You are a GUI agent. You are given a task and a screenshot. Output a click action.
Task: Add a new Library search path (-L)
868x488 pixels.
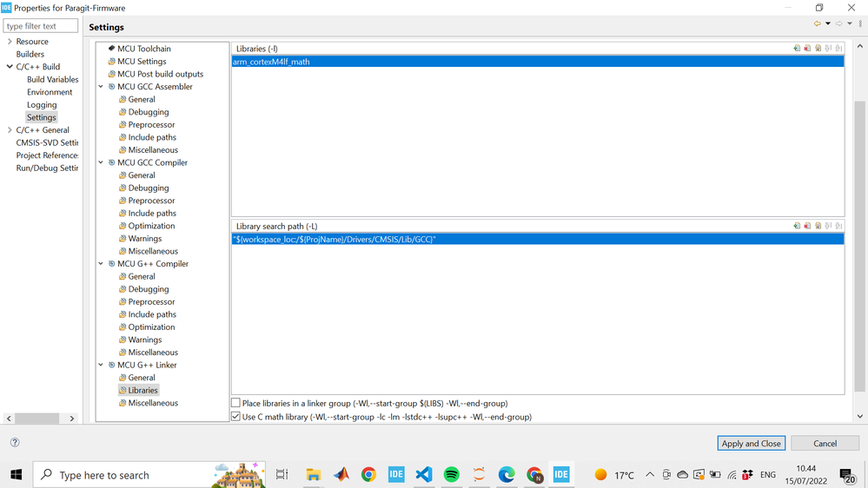coord(797,226)
